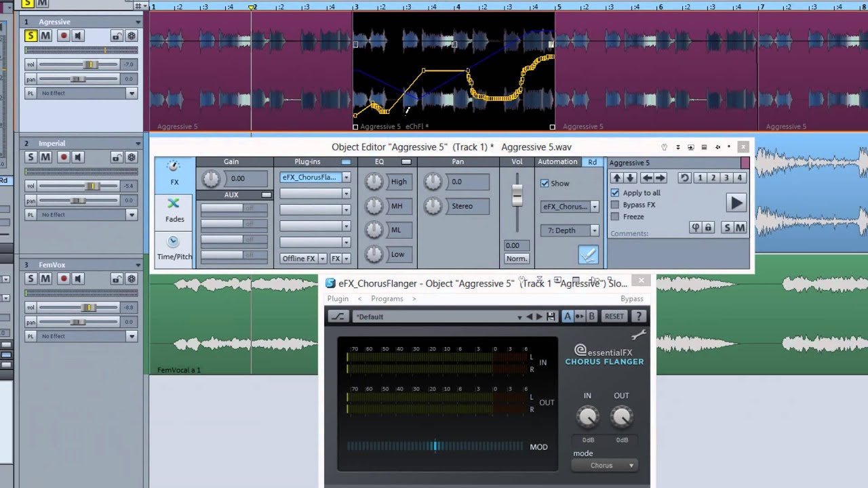Click the RESET button in Chorus Flanger

click(x=614, y=317)
